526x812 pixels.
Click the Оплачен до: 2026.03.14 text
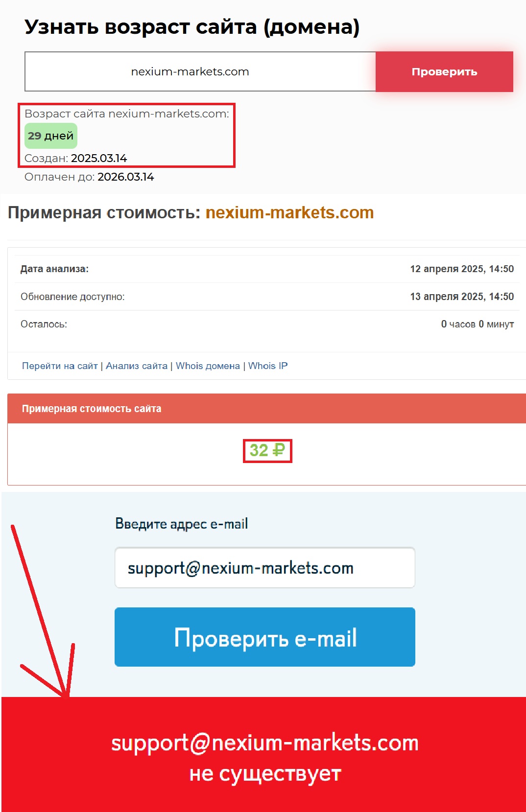click(x=89, y=177)
